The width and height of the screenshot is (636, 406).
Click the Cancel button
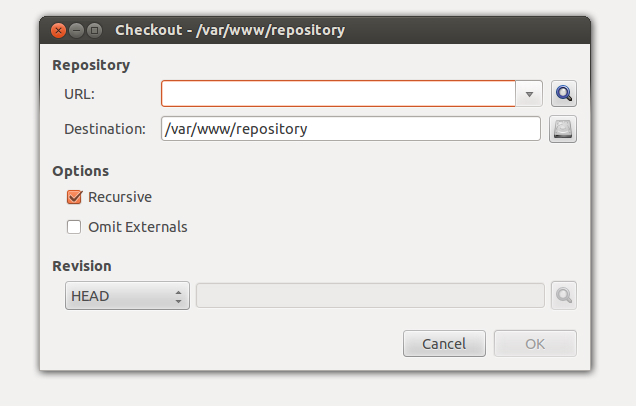point(444,344)
